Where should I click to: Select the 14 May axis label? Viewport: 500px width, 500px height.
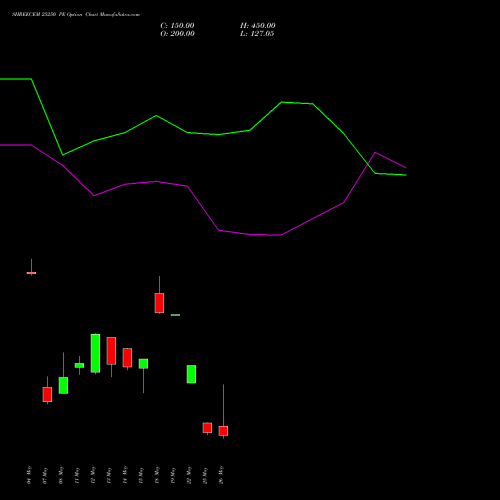pyautogui.click(x=125, y=475)
